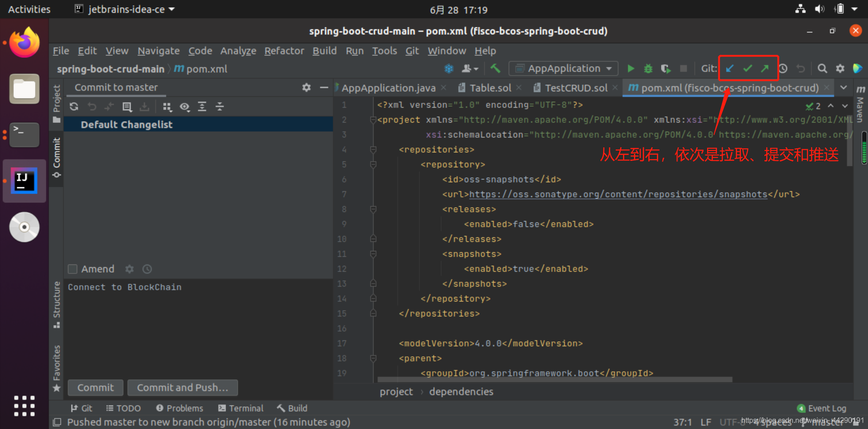The height and width of the screenshot is (429, 868).
Task: Run AppApplication with the green play button
Action: 631,69
